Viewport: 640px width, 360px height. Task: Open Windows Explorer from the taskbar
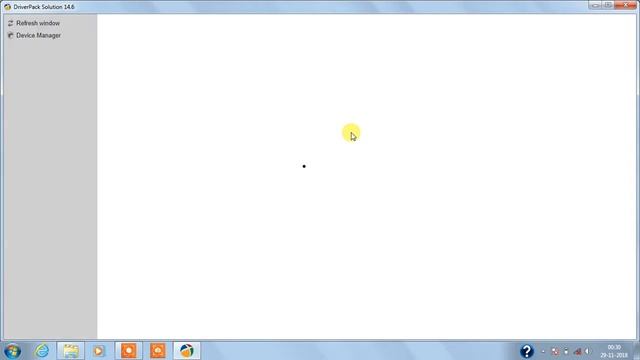71,351
